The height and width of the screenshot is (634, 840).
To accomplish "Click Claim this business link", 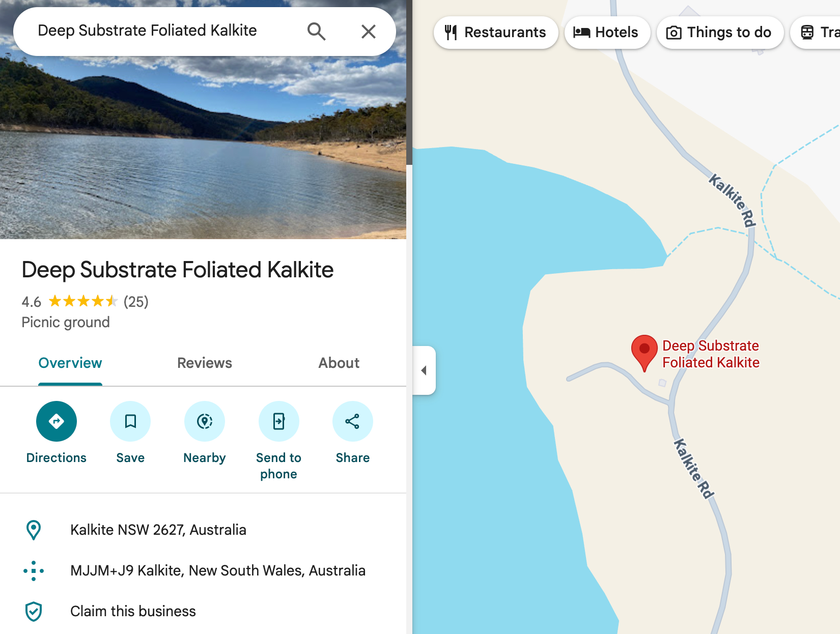I will 133,611.
